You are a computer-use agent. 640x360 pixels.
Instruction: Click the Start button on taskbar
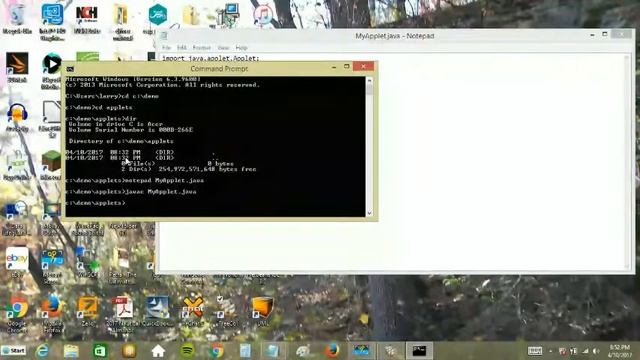tap(13, 351)
